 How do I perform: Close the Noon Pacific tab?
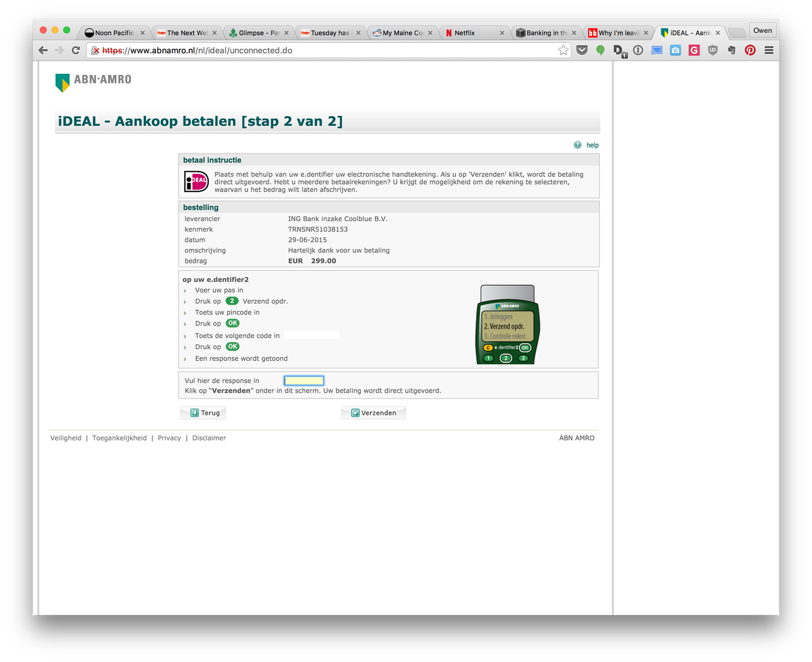click(143, 33)
